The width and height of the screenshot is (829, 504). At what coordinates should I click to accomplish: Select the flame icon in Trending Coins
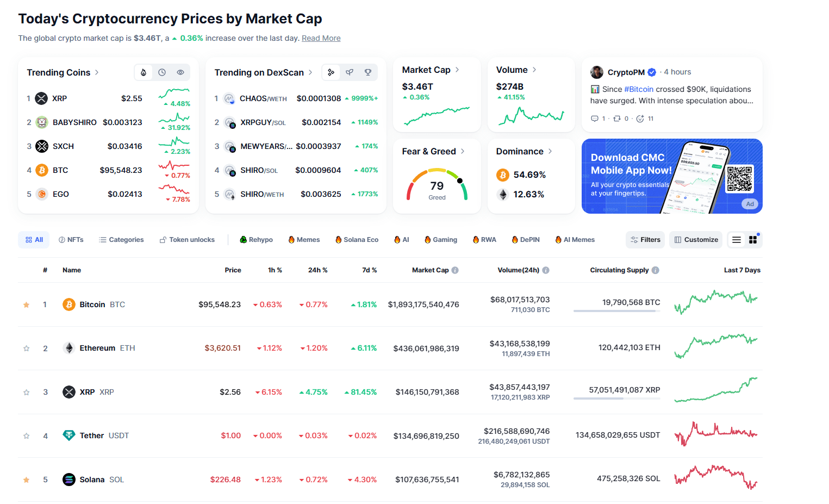[x=143, y=72]
